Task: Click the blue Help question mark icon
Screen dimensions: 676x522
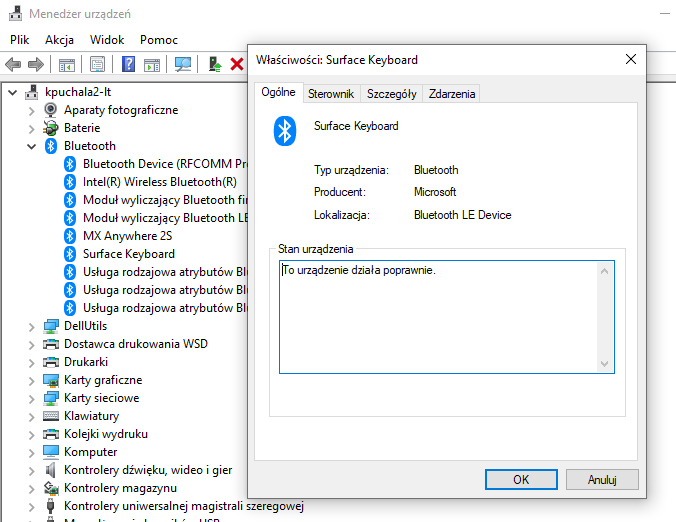Action: click(128, 64)
